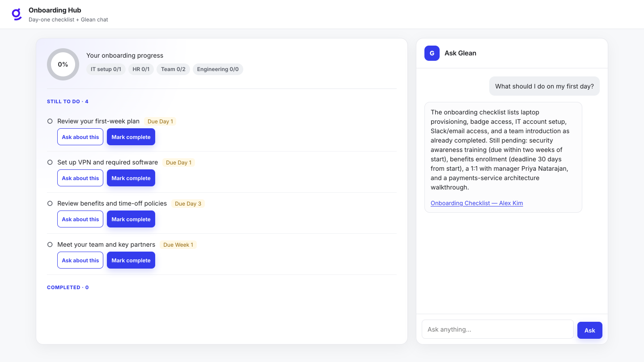
Task: Collapse the Still to do · 4 heading
Action: 68,101
